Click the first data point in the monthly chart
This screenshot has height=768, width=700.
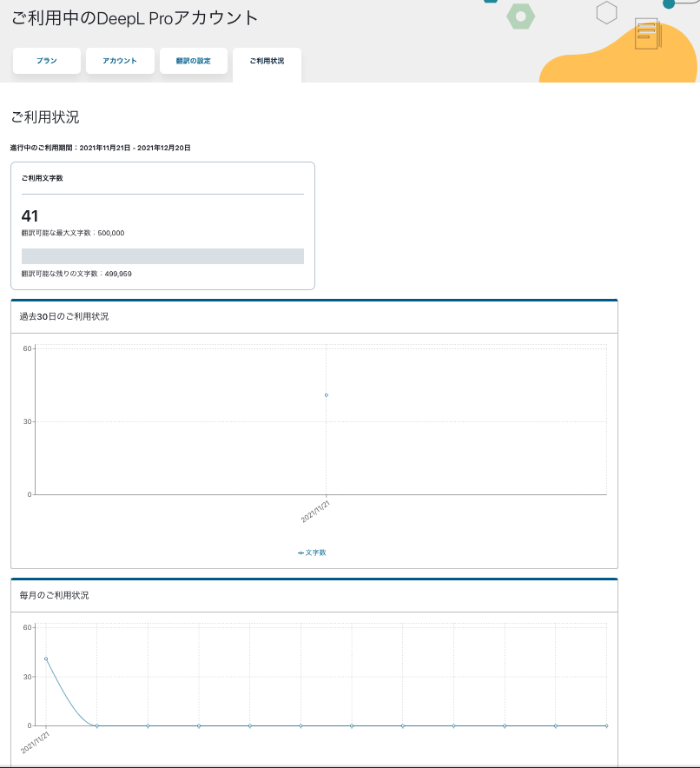pos(46,659)
